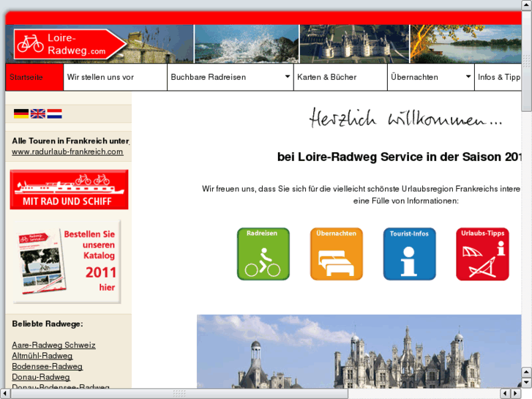
Task: Open Karten & Bücher menu item
Action: coord(340,77)
